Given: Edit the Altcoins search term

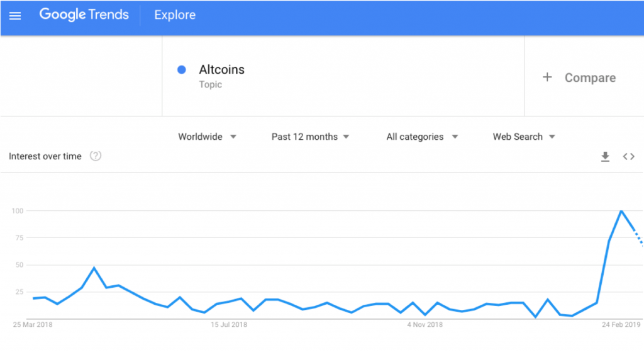Looking at the screenshot, I should [x=222, y=69].
